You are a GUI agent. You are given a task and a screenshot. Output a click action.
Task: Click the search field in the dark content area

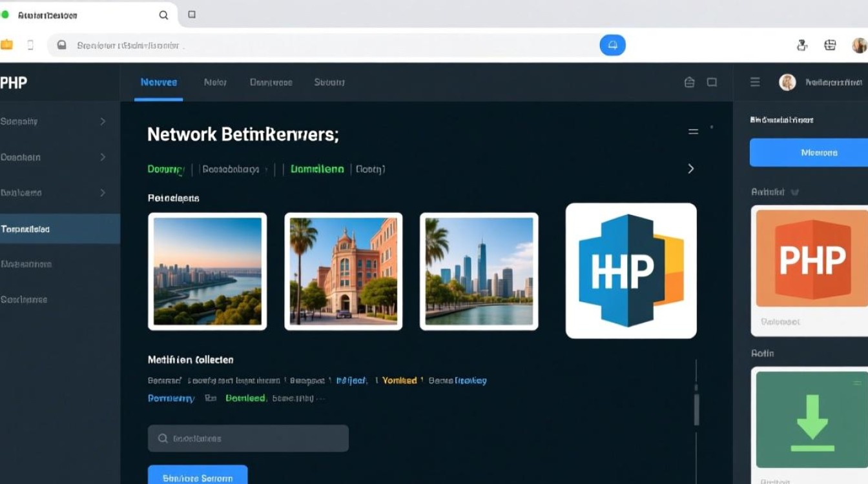click(248, 438)
